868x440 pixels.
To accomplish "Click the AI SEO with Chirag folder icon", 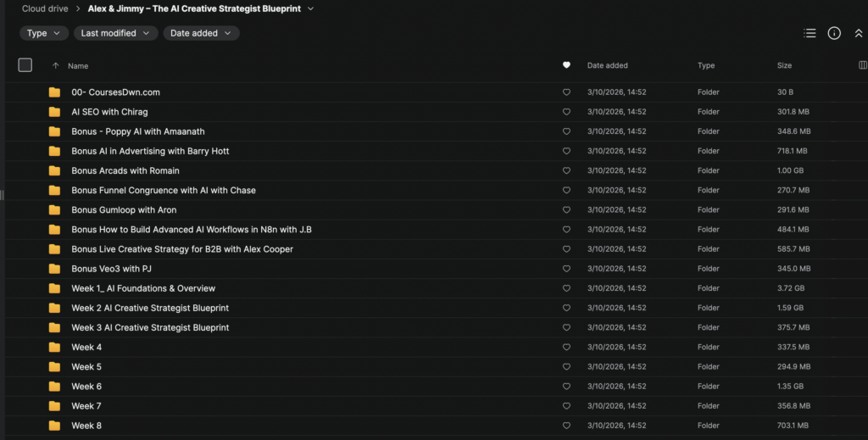I will (x=54, y=112).
